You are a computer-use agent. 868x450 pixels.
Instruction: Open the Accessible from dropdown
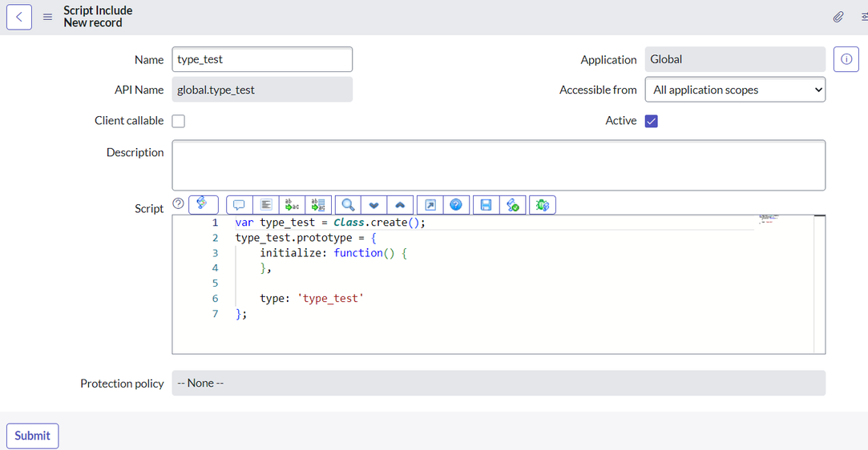pos(735,90)
